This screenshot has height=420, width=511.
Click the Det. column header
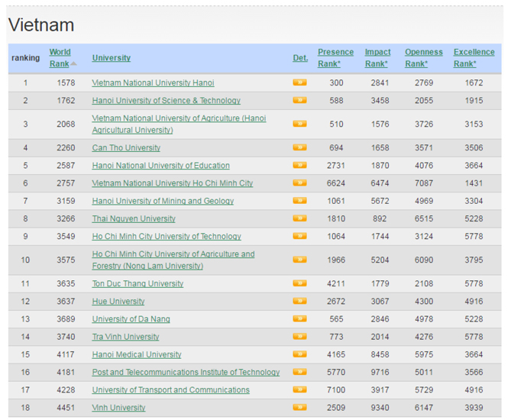pyautogui.click(x=300, y=58)
